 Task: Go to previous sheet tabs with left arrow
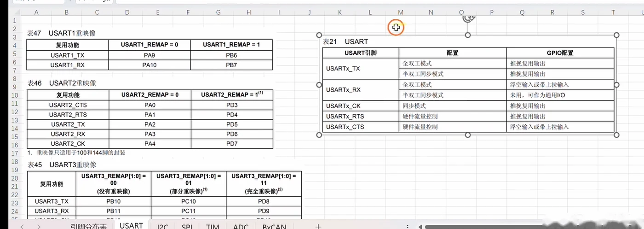22,226
